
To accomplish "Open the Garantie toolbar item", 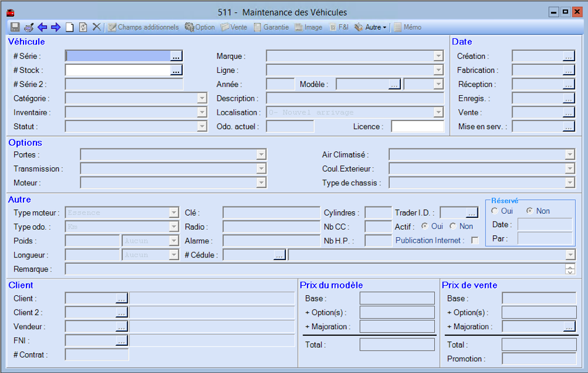I will click(x=271, y=27).
